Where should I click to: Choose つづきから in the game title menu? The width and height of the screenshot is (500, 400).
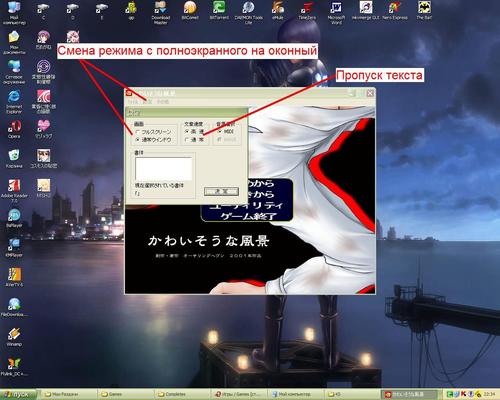tap(261, 194)
